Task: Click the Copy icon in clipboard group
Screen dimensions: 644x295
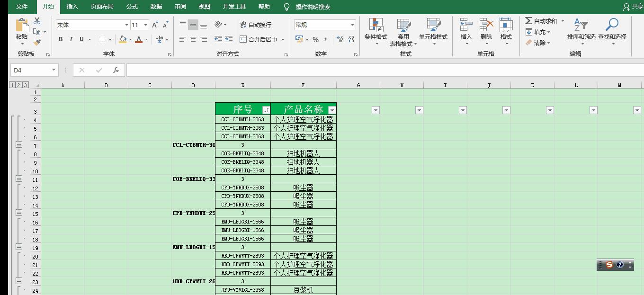Action: pyautogui.click(x=37, y=32)
